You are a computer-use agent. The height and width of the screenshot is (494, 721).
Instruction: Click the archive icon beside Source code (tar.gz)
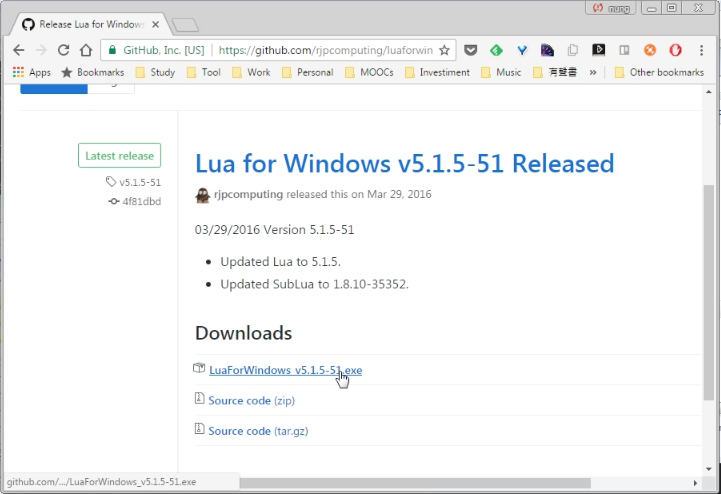point(199,429)
